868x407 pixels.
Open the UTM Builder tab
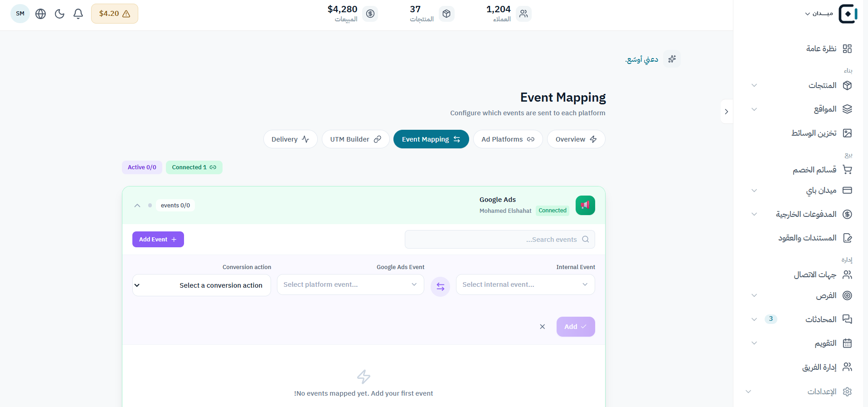356,139
